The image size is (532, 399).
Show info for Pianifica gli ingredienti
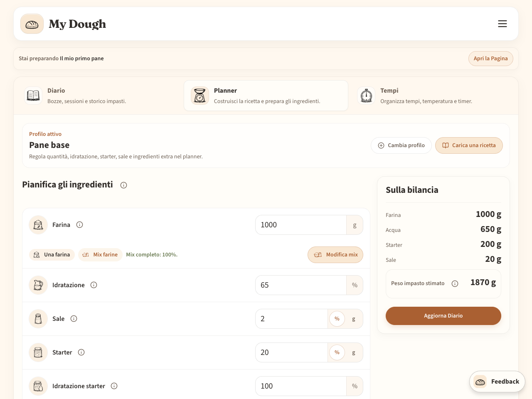click(123, 185)
